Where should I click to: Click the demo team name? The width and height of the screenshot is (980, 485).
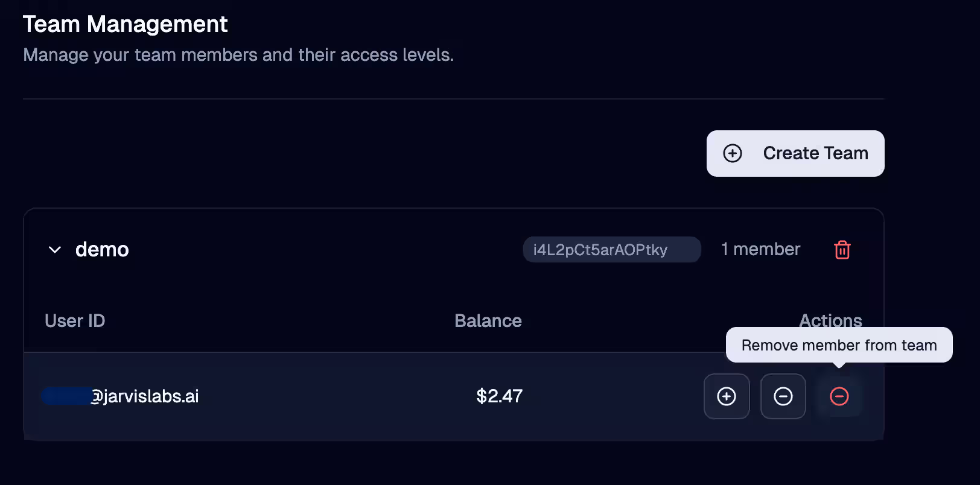tap(102, 250)
